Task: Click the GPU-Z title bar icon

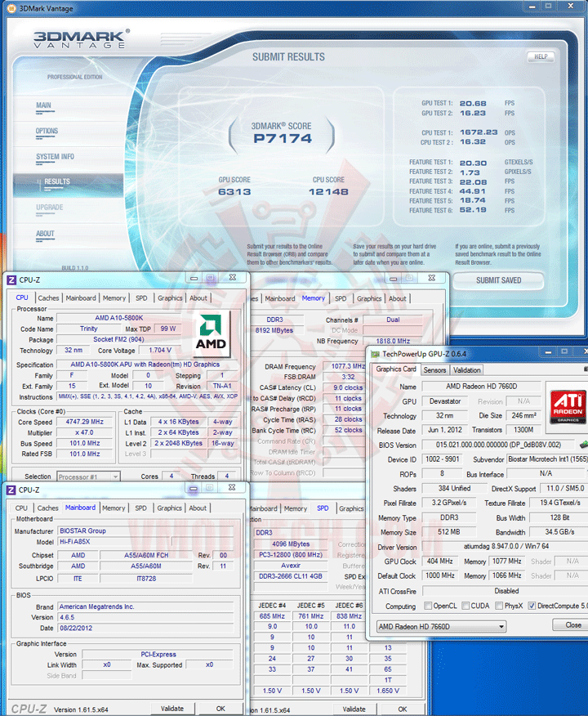Action: pos(376,354)
